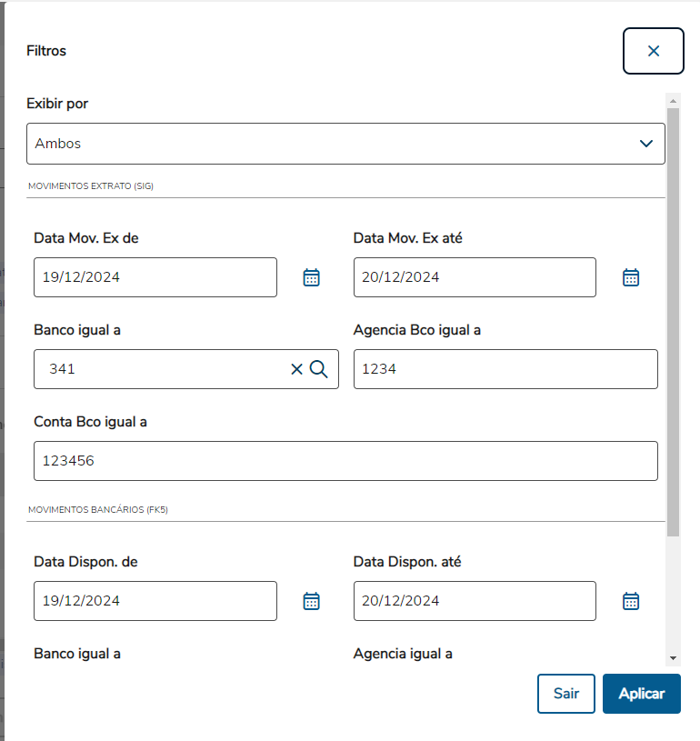Image resolution: width=700 pixels, height=741 pixels.
Task: Open calendar for Data Mov. Ex até
Action: (x=631, y=277)
